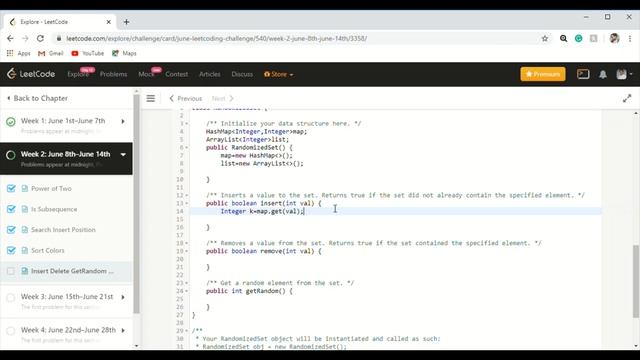Toggle the Is Subsequence checkbox
640x360 pixels.
pos(11,209)
